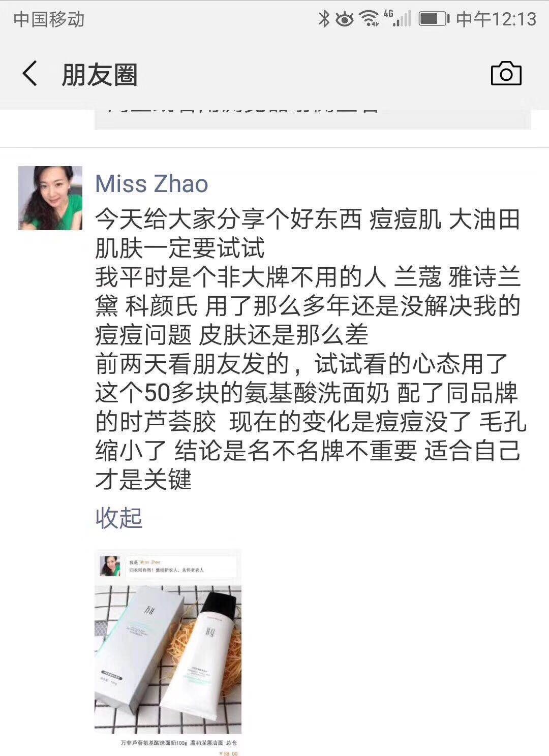This screenshot has height=756, width=549.
Task: Tap the Bluetooth status icon
Action: [323, 19]
